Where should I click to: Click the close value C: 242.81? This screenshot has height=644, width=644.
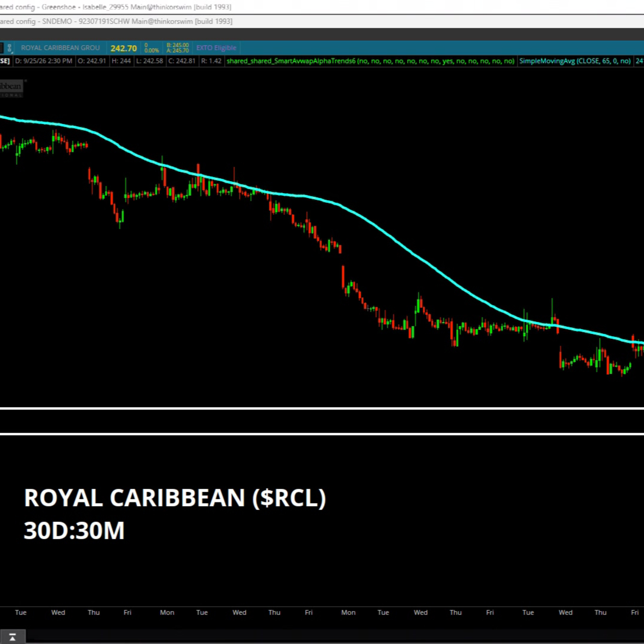(182, 61)
